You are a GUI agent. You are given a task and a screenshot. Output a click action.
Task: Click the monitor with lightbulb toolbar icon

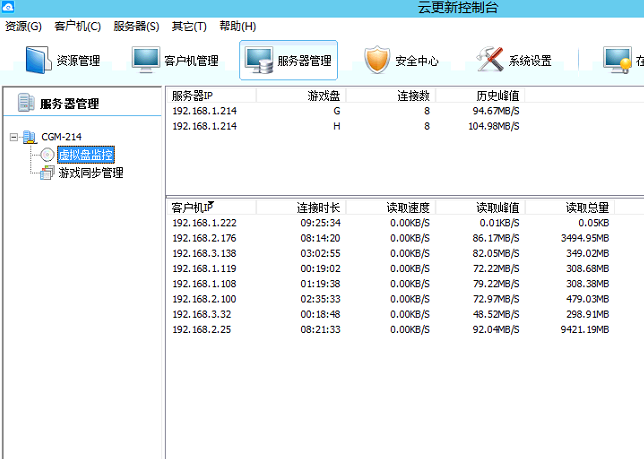[617, 60]
